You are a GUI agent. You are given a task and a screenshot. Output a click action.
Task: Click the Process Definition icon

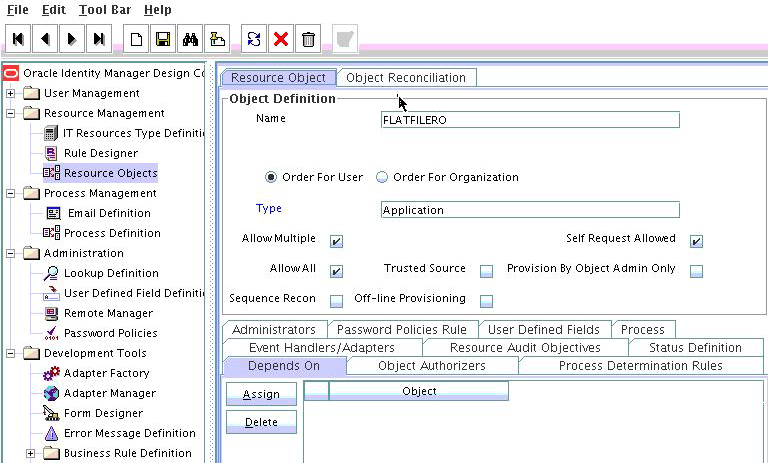click(51, 233)
